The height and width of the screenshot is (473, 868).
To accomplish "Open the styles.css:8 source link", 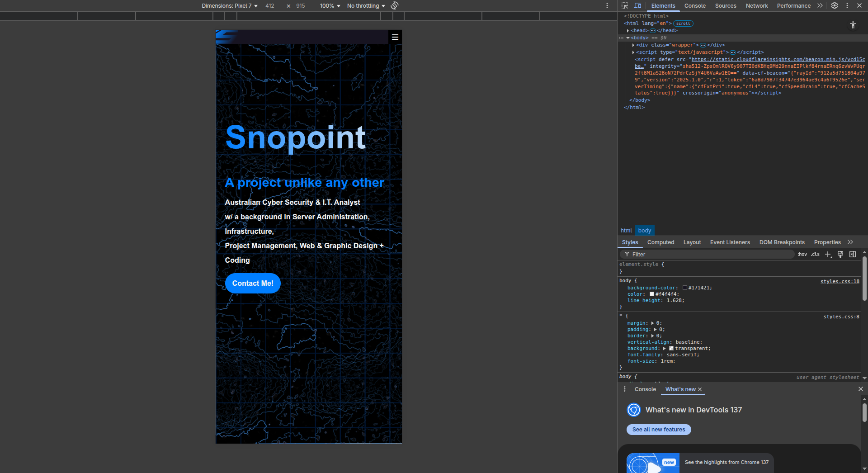I will click(x=841, y=317).
